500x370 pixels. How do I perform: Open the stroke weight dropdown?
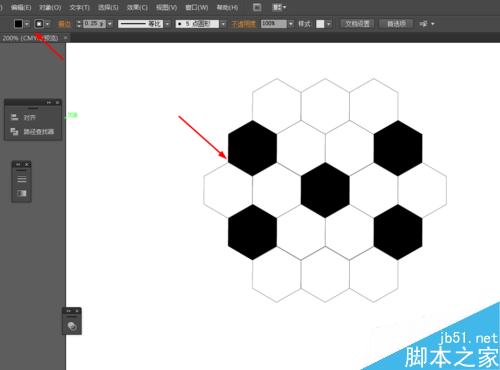point(110,24)
